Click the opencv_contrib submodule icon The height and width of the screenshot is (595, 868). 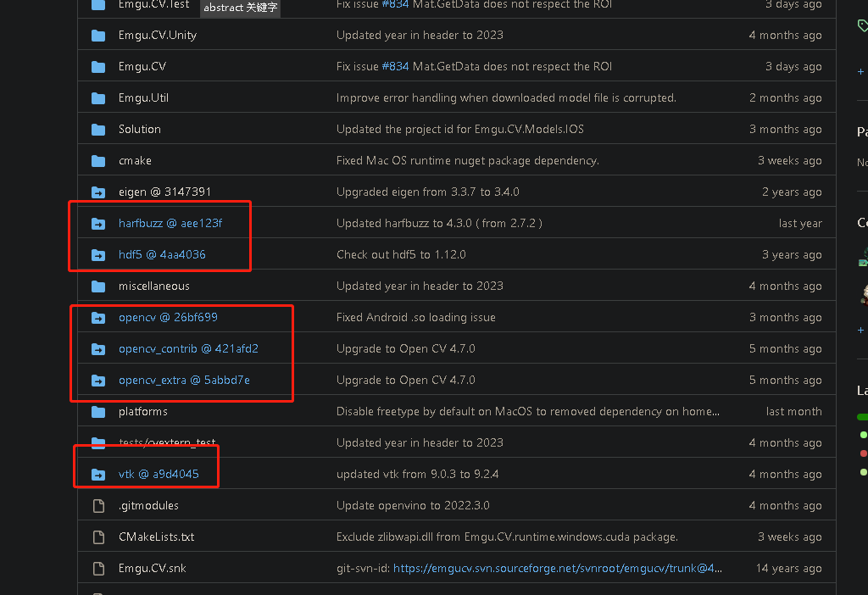pyautogui.click(x=98, y=348)
